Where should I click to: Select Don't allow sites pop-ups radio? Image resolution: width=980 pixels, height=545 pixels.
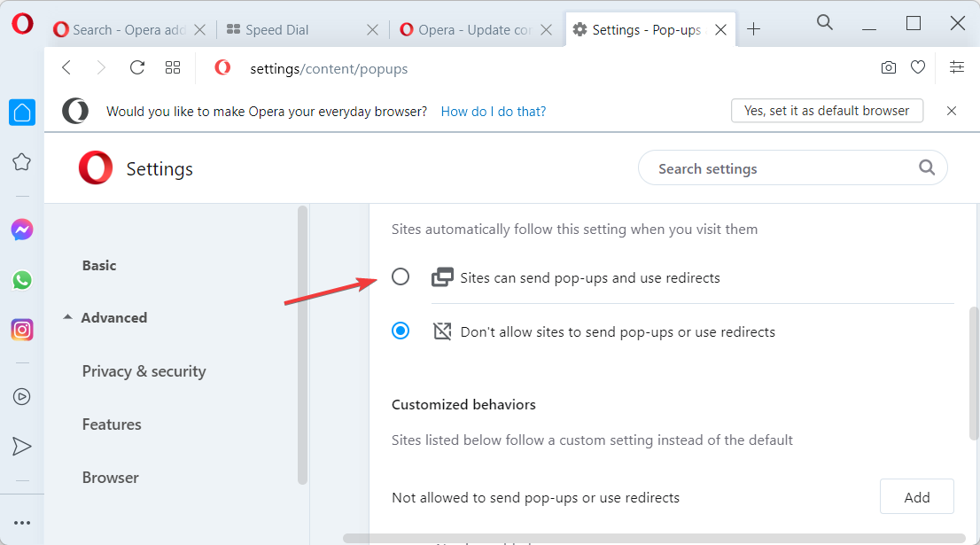pos(401,330)
